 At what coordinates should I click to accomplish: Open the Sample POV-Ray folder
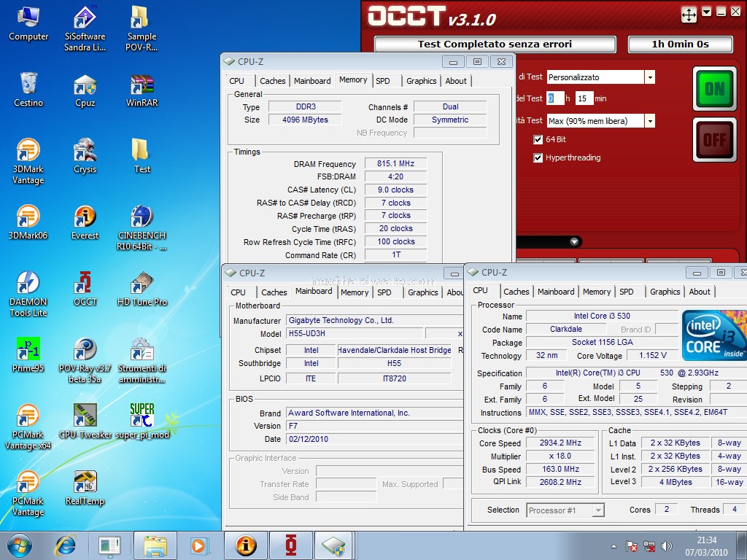(142, 28)
